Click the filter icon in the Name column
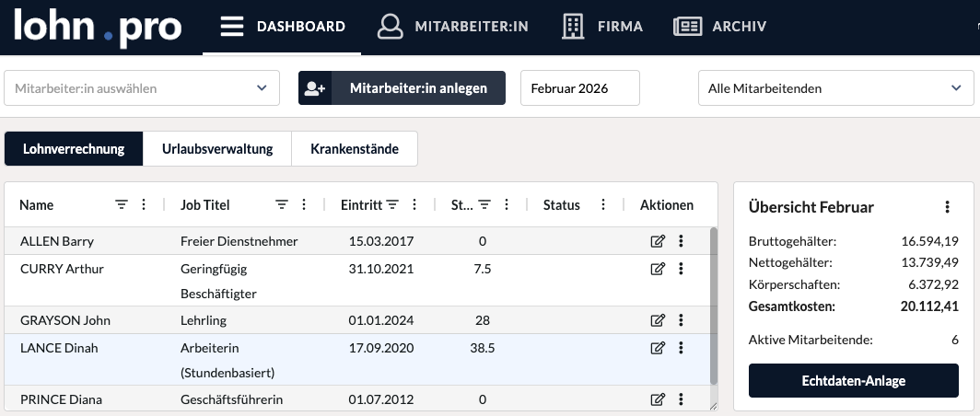980x416 pixels. [x=122, y=205]
